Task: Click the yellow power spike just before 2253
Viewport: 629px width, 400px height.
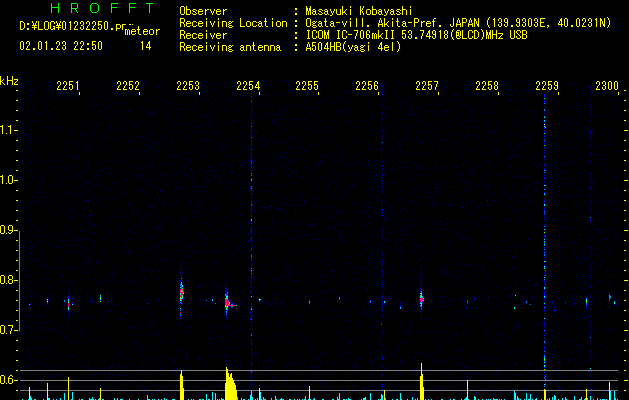Action: pos(182,385)
